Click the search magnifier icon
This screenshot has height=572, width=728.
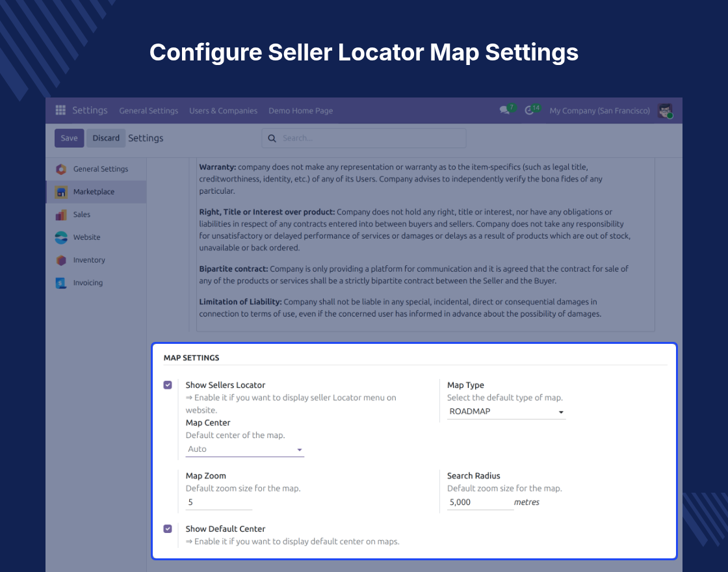click(272, 138)
